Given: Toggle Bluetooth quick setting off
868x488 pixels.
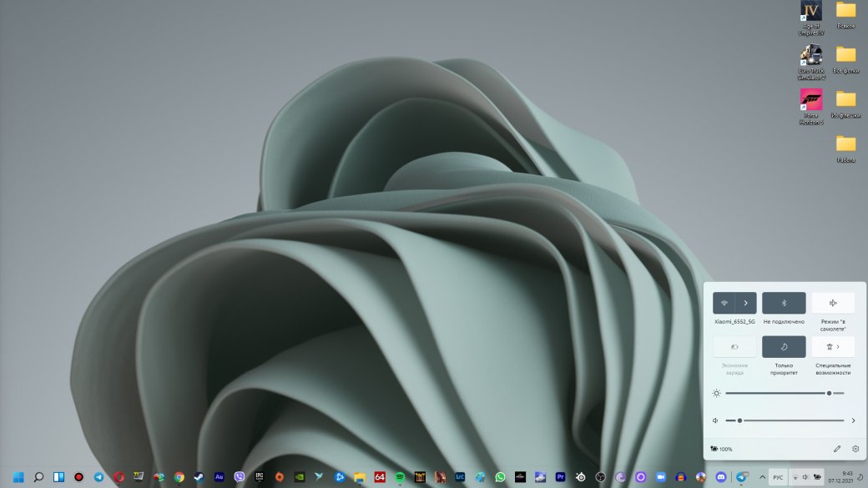Looking at the screenshot, I should point(784,303).
